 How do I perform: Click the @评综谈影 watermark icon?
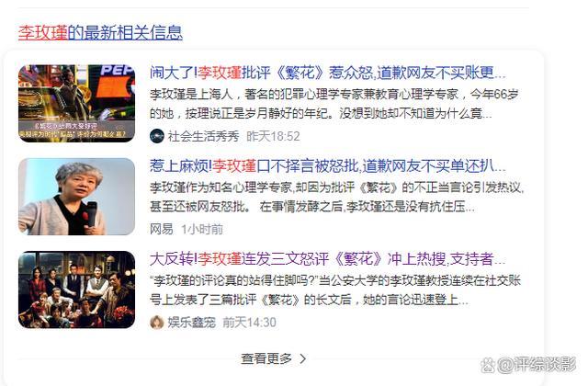pyautogui.click(x=487, y=365)
